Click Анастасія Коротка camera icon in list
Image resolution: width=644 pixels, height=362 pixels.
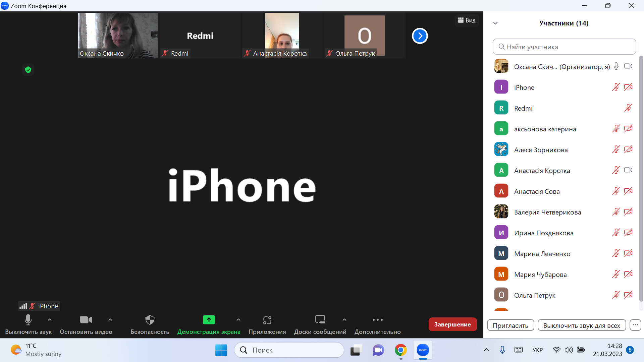[x=628, y=170]
